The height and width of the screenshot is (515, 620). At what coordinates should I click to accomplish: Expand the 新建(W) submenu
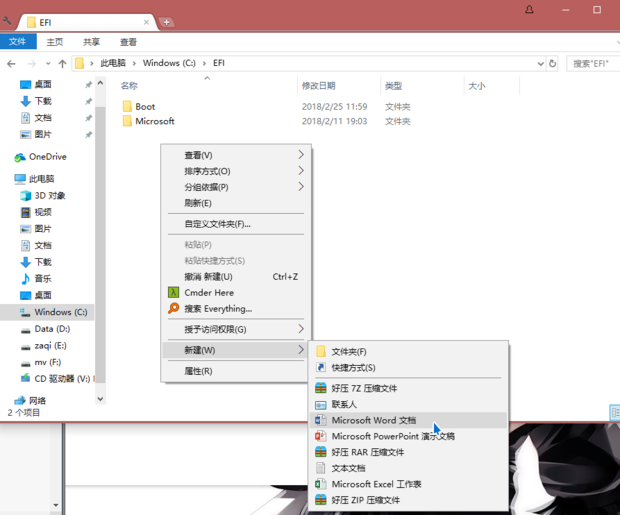[x=236, y=350]
